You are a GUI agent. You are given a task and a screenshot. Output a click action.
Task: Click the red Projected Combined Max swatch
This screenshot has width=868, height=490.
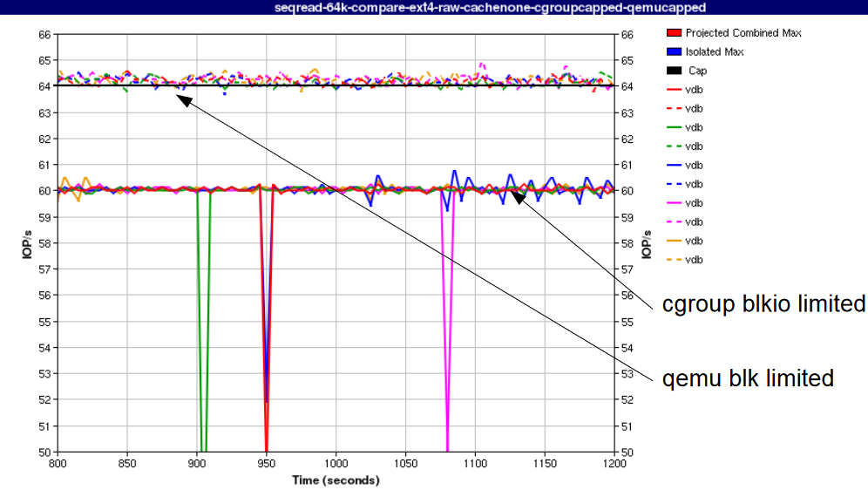point(673,33)
